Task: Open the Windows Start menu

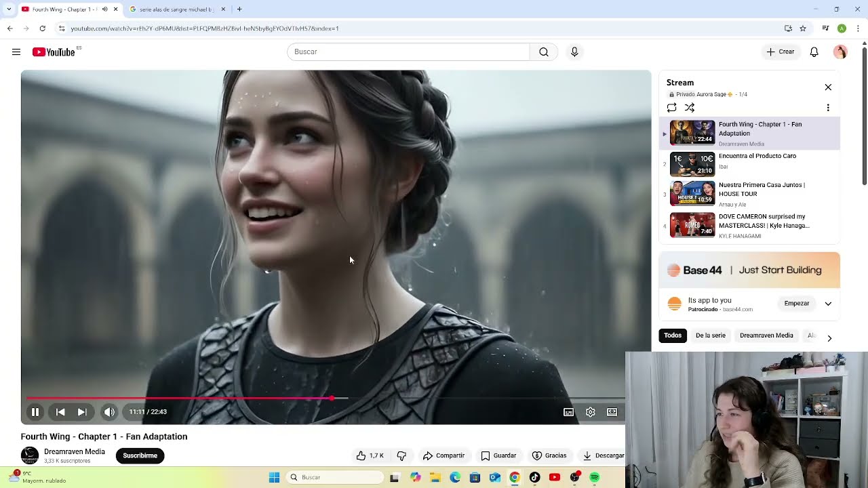Action: pos(275,477)
